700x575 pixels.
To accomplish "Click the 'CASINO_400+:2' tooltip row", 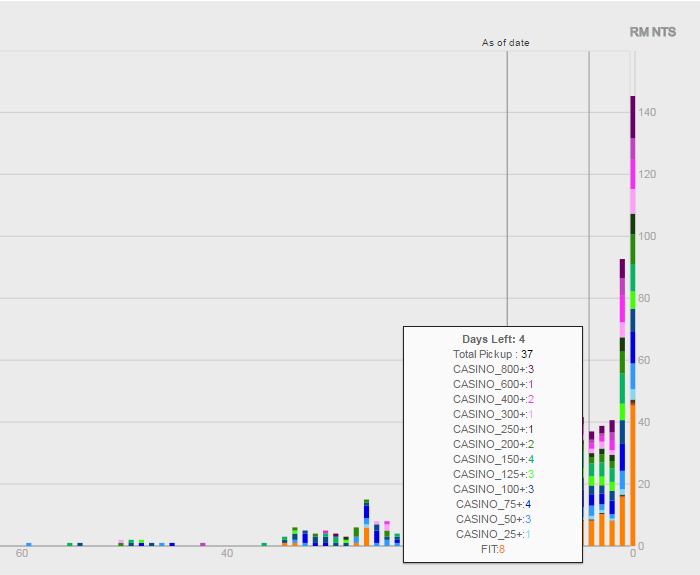I will coord(493,400).
